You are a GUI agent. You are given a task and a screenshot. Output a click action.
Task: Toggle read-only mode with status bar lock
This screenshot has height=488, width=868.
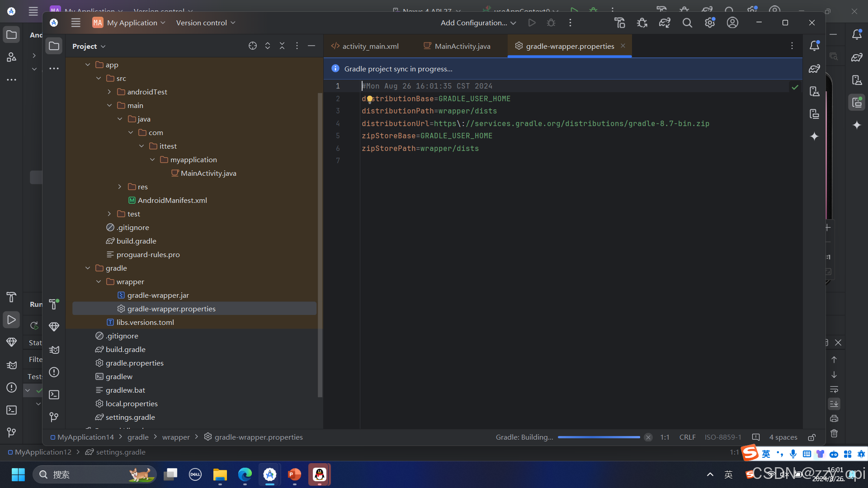(x=811, y=437)
